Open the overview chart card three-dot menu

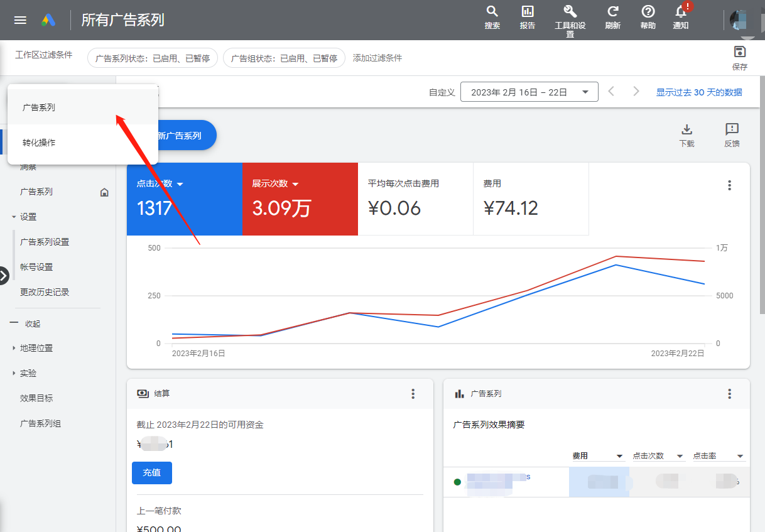pyautogui.click(x=729, y=185)
